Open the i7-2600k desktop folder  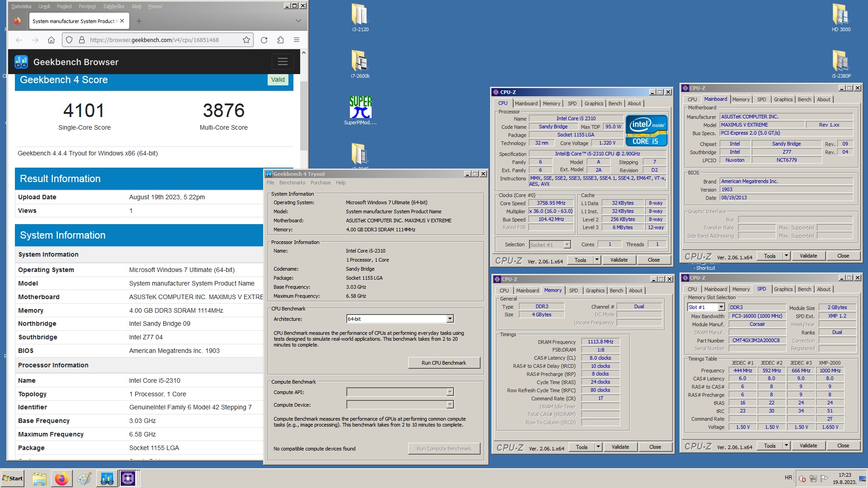(x=360, y=64)
